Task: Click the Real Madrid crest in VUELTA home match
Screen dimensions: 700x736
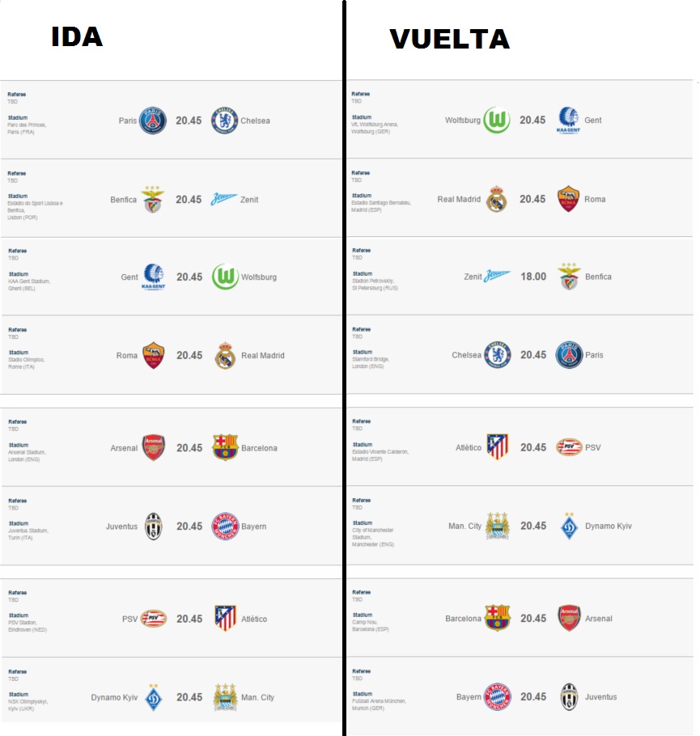Action: [496, 199]
